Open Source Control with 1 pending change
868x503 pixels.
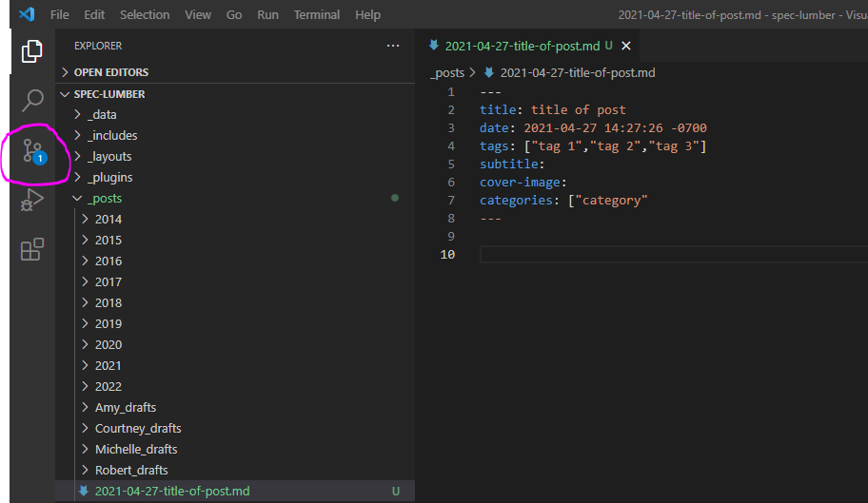[34, 151]
